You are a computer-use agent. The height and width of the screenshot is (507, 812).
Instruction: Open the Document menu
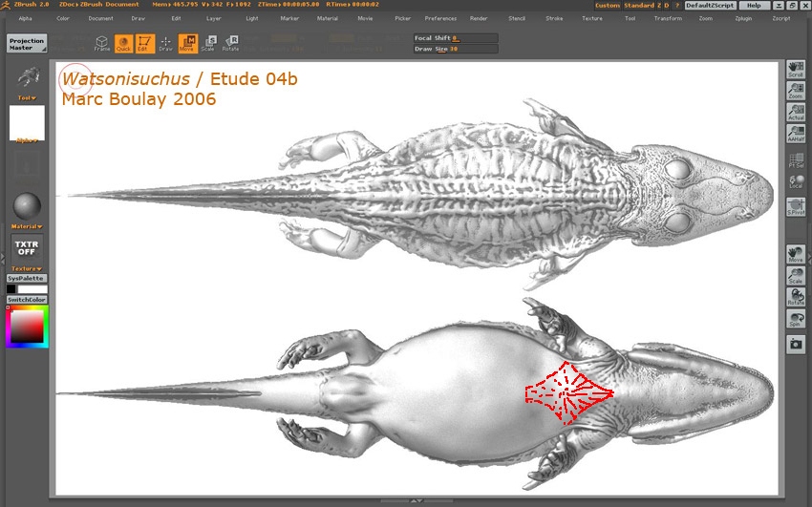tap(101, 19)
